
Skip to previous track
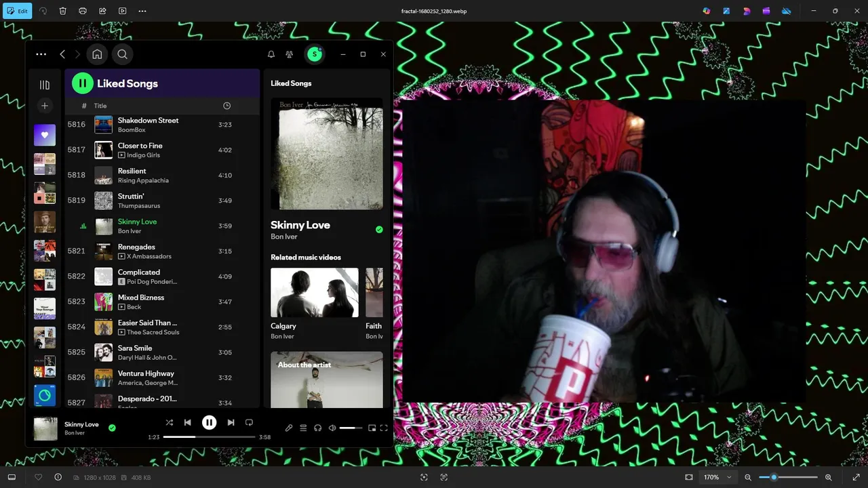pyautogui.click(x=188, y=422)
